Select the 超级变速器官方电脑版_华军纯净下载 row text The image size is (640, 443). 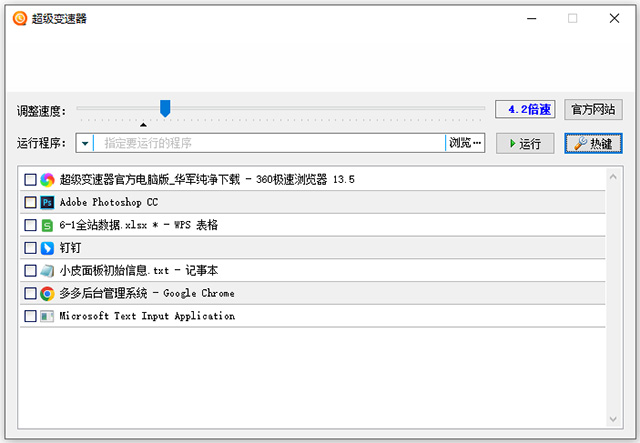[x=207, y=180]
